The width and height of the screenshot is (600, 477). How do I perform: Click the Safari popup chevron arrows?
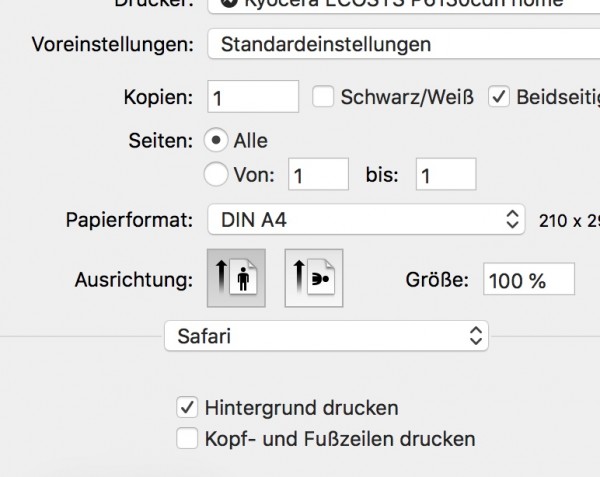[476, 336]
